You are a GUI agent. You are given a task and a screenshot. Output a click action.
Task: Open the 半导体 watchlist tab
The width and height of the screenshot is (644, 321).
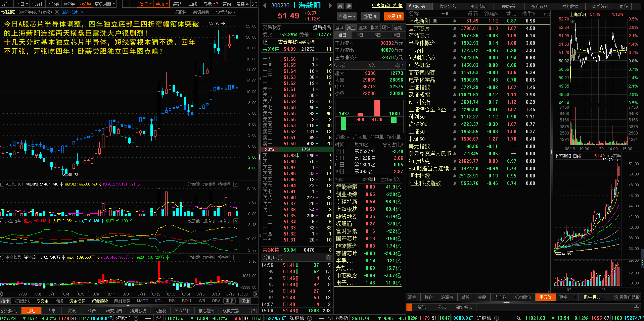click(x=545, y=297)
